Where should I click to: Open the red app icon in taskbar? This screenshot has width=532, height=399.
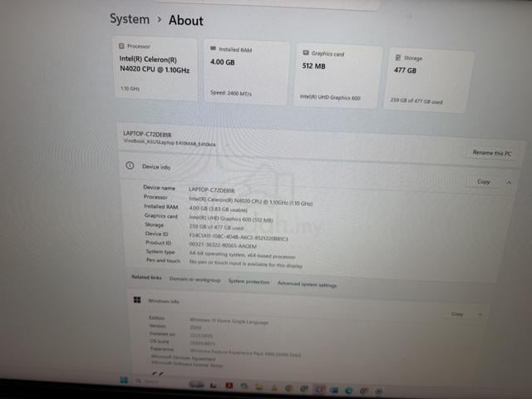click(229, 386)
